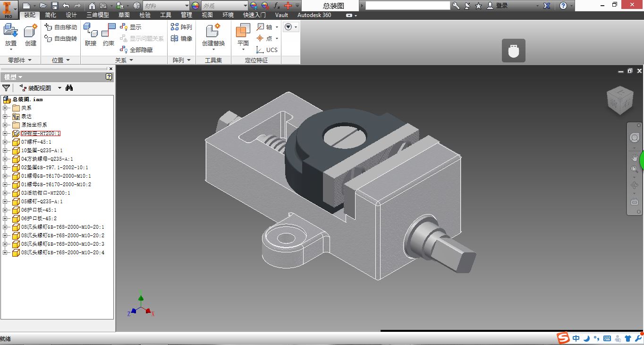This screenshot has width=644, height=345.
Task: Click the Pan hand icon on navigation bar
Action: pyautogui.click(x=635, y=157)
